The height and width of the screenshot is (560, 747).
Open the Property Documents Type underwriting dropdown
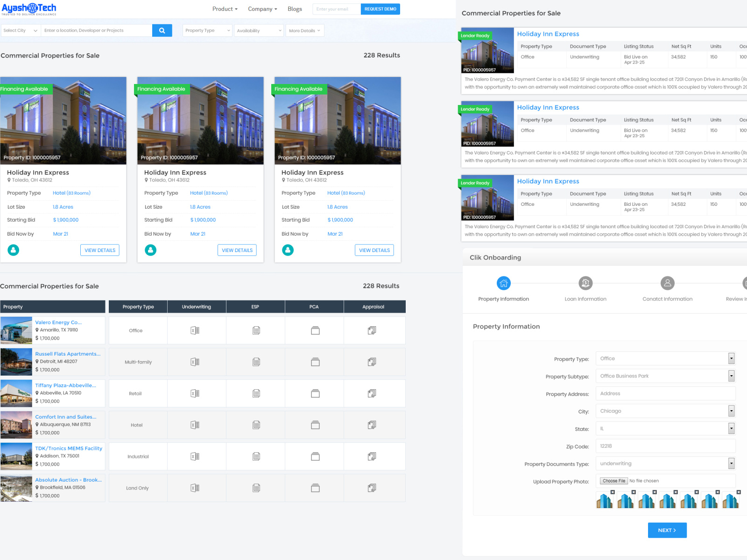(665, 463)
